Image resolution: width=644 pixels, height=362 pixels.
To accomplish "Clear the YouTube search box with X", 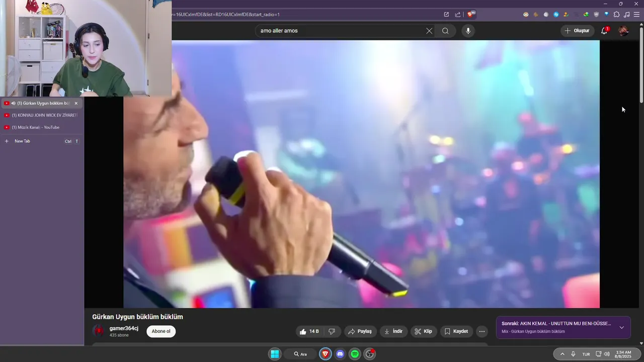I will click(x=429, y=31).
